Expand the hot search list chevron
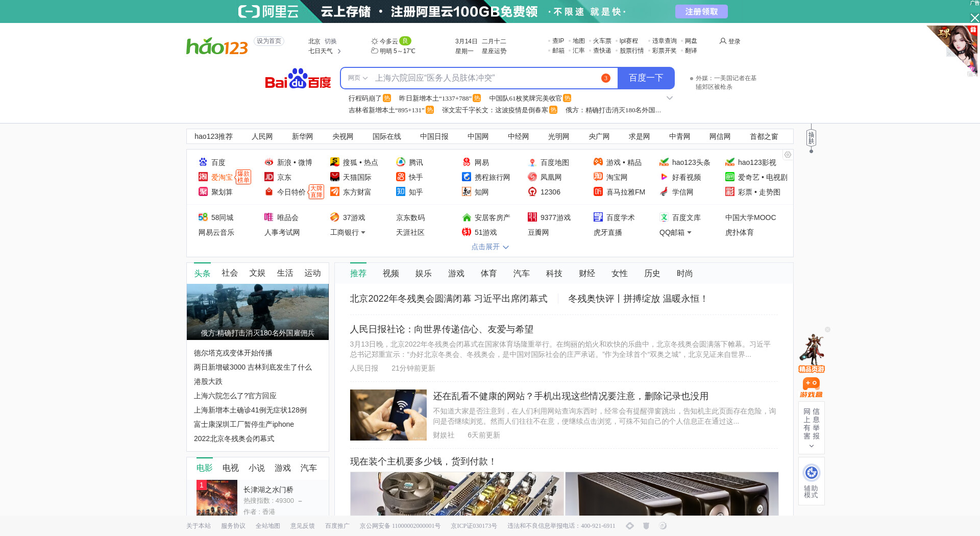This screenshot has width=980, height=536. (x=670, y=98)
